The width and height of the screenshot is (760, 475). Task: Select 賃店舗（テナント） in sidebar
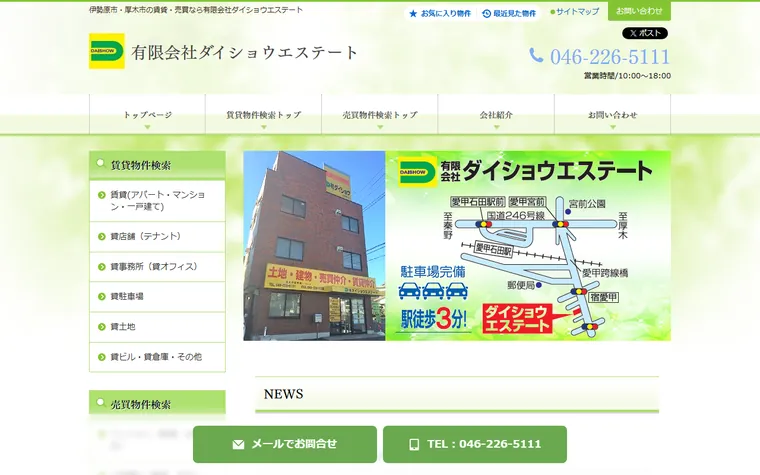click(158, 237)
